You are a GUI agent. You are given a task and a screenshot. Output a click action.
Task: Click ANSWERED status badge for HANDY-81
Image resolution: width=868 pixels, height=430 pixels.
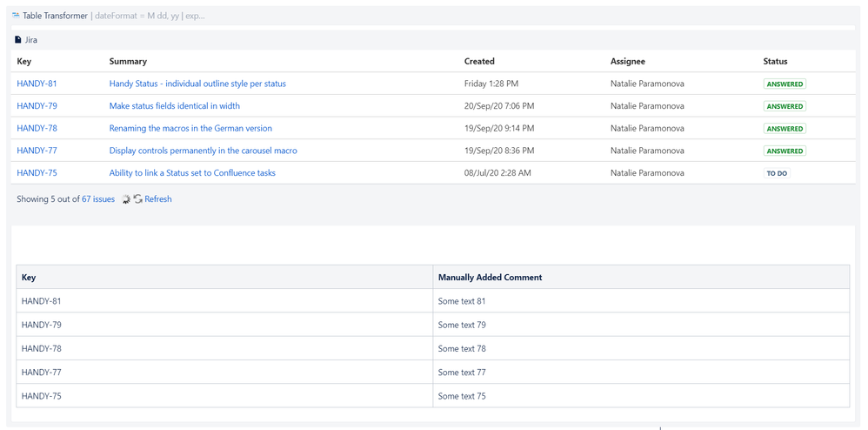[x=785, y=84]
